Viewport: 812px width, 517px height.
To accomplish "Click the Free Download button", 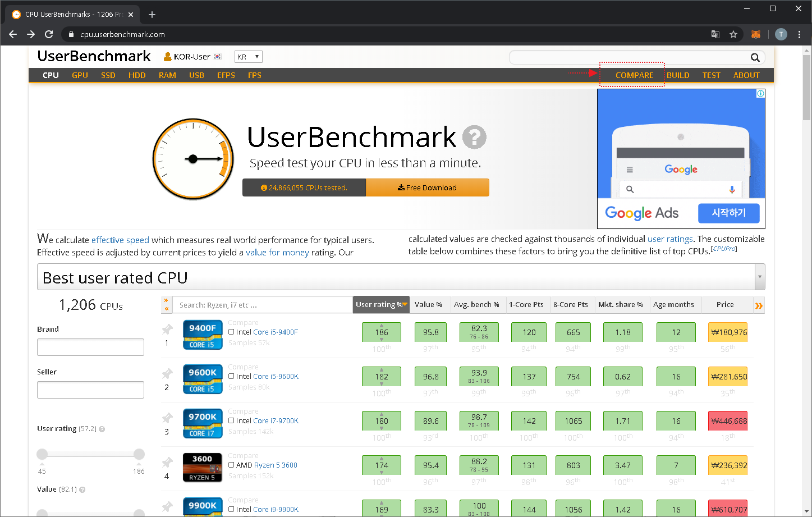I will pyautogui.click(x=428, y=187).
